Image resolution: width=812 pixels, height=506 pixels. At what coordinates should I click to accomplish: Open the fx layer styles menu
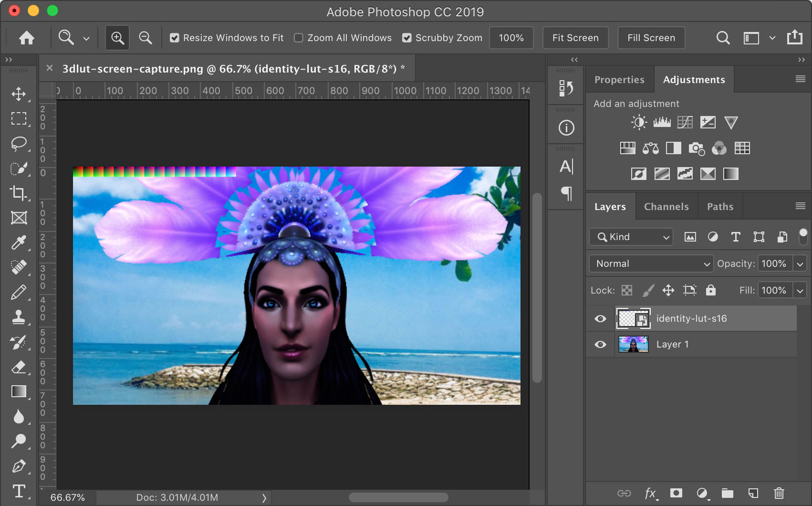coord(650,493)
